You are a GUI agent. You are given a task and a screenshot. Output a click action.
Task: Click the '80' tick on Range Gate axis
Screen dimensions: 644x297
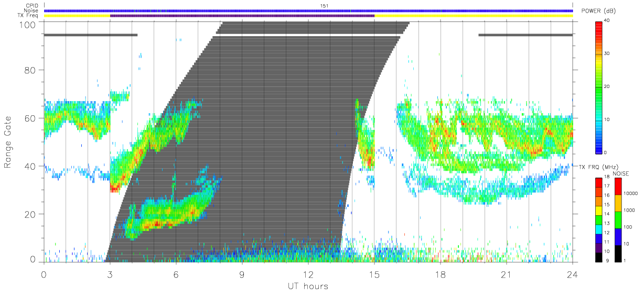pos(31,70)
